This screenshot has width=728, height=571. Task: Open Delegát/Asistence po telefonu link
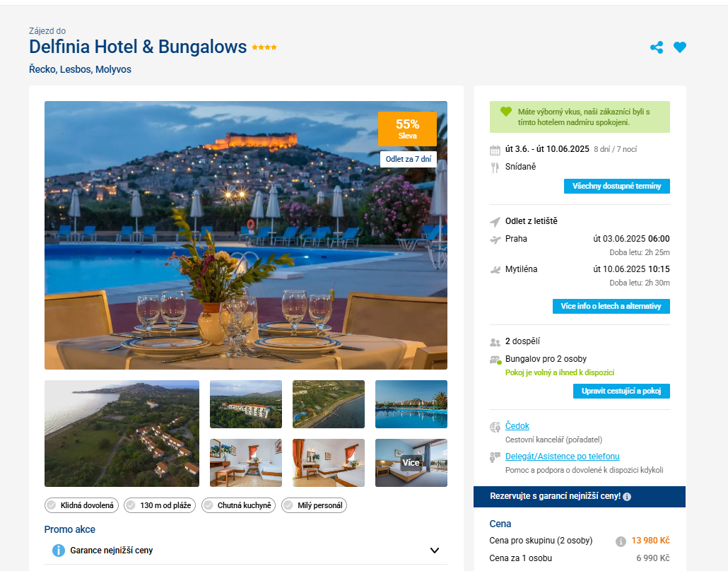(562, 457)
